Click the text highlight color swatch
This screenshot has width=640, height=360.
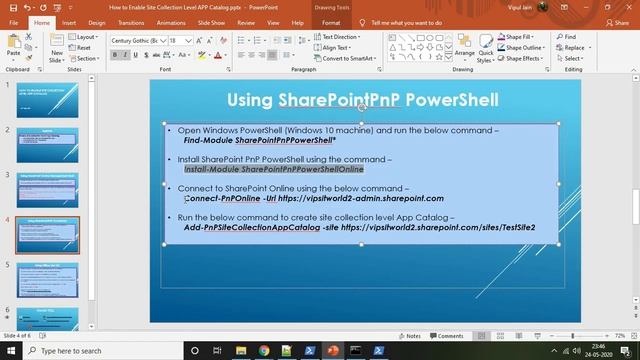(x=202, y=55)
